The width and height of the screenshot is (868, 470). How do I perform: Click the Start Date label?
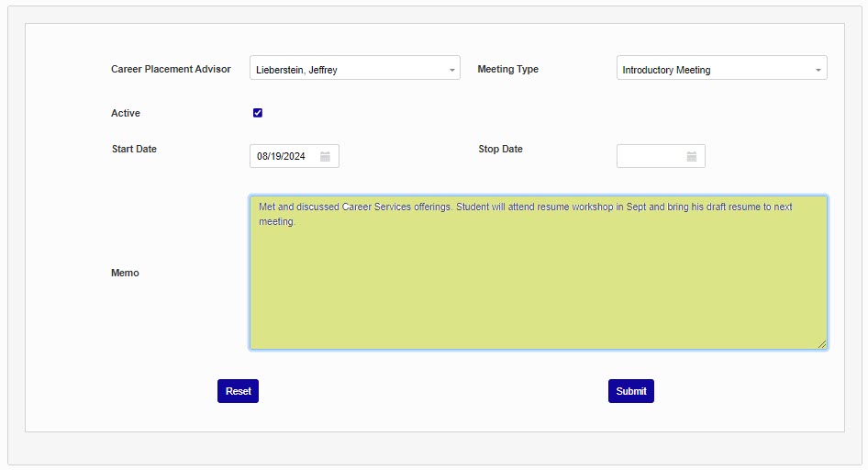tap(134, 149)
